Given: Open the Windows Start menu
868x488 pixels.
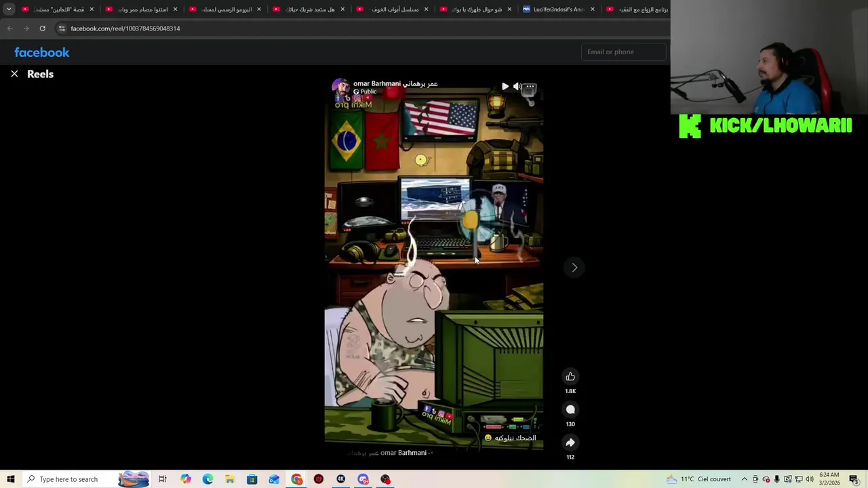Looking at the screenshot, I should click(11, 479).
